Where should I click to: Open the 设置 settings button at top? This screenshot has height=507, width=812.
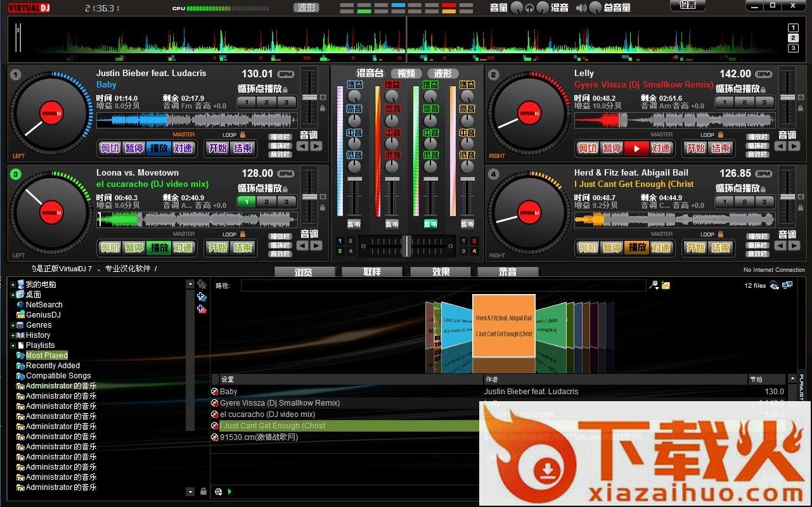[x=688, y=5]
